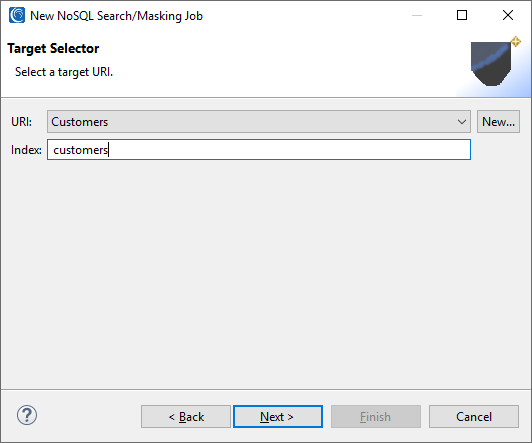Close the dialog with the X button
The height and width of the screenshot is (443, 532).
pos(508,15)
